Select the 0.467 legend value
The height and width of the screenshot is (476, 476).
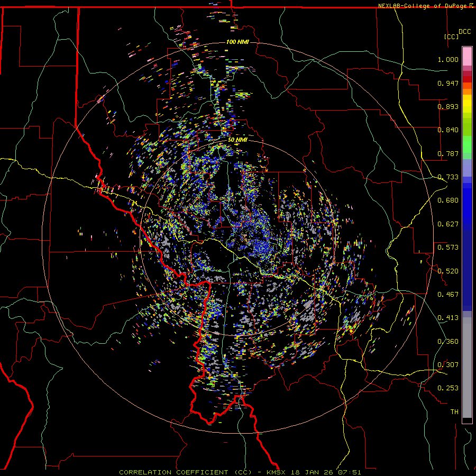[448, 295]
